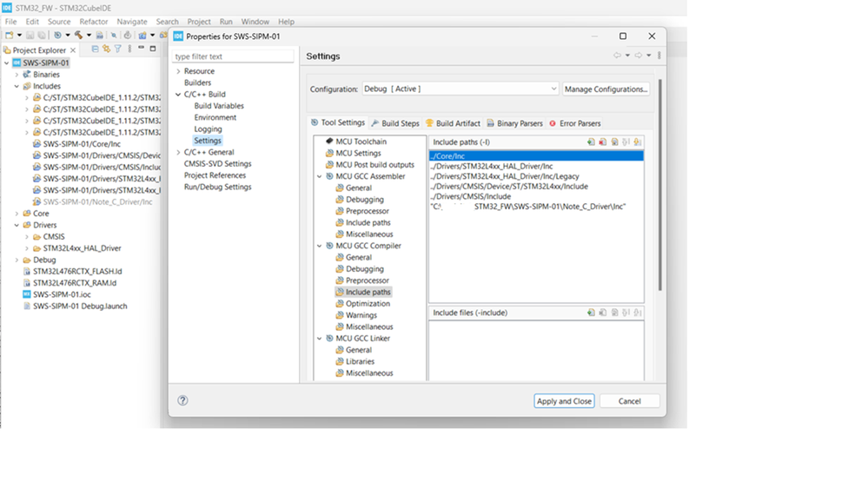Expand the Binaries node in Project Explorer
Viewport: 868px width, 488px height.
[17, 75]
